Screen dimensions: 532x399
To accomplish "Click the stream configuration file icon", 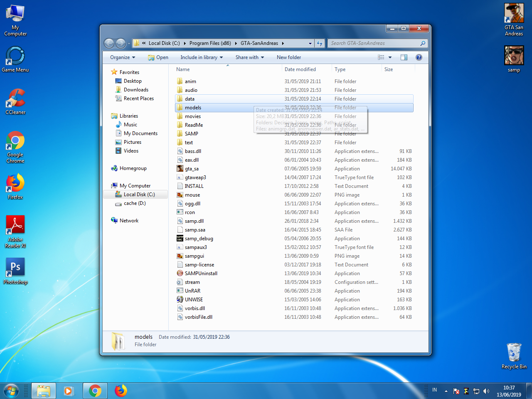I will pos(180,282).
